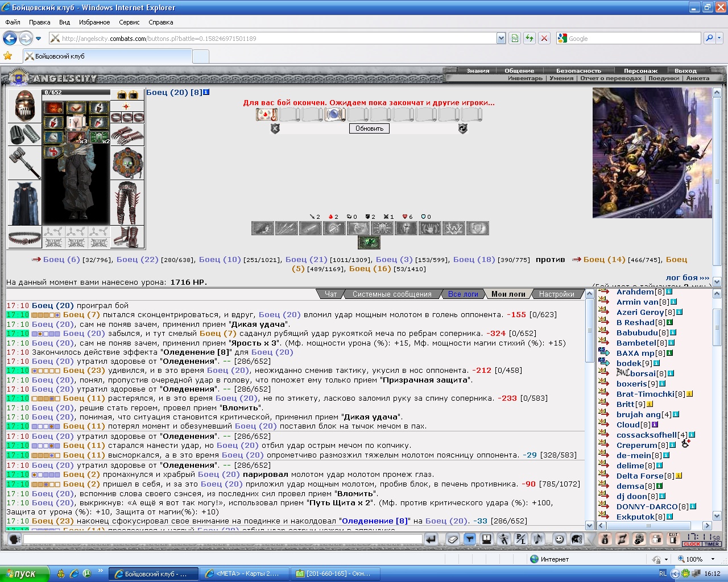Click the save floppy disk icon in chat bar

click(x=487, y=539)
